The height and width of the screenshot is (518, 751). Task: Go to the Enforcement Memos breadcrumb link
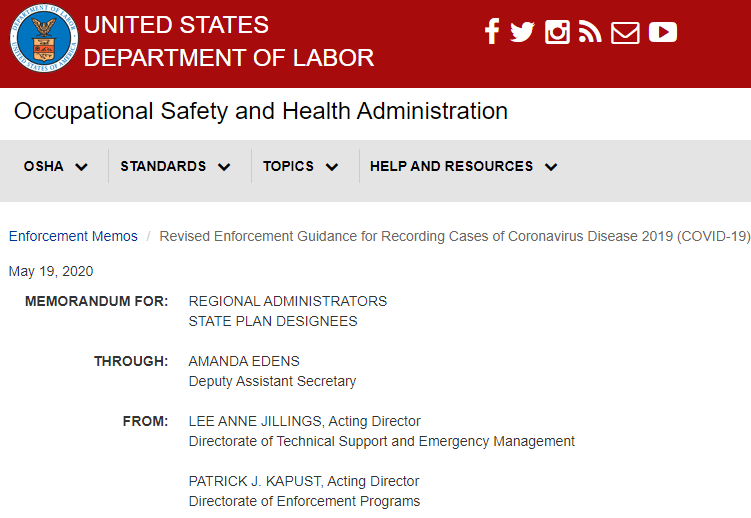click(x=73, y=236)
